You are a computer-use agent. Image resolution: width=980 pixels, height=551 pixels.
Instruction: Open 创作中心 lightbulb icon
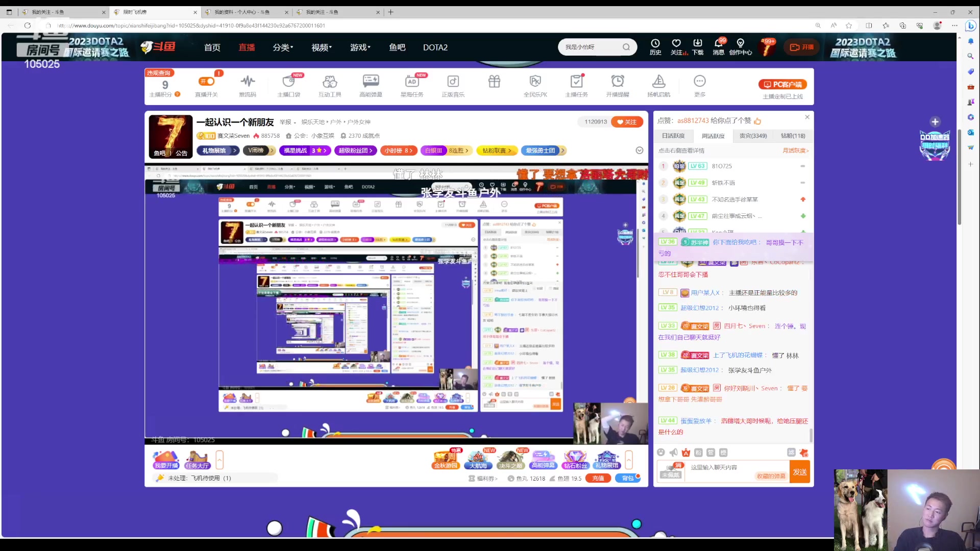741,47
